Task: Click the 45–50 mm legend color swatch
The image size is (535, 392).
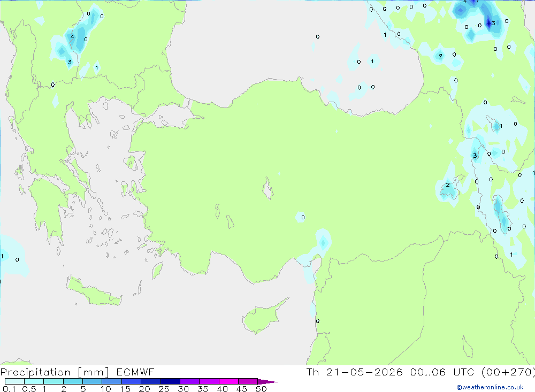Action: [x=248, y=381]
